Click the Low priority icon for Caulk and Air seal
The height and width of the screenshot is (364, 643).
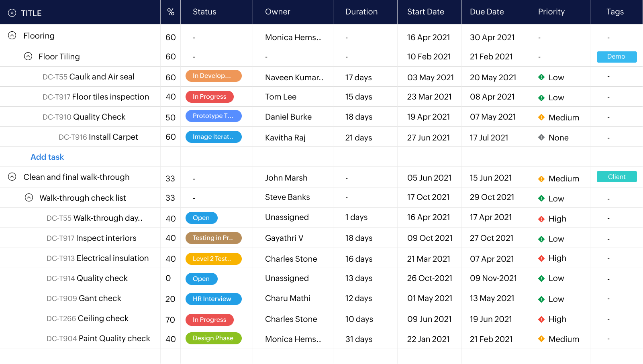[541, 77]
